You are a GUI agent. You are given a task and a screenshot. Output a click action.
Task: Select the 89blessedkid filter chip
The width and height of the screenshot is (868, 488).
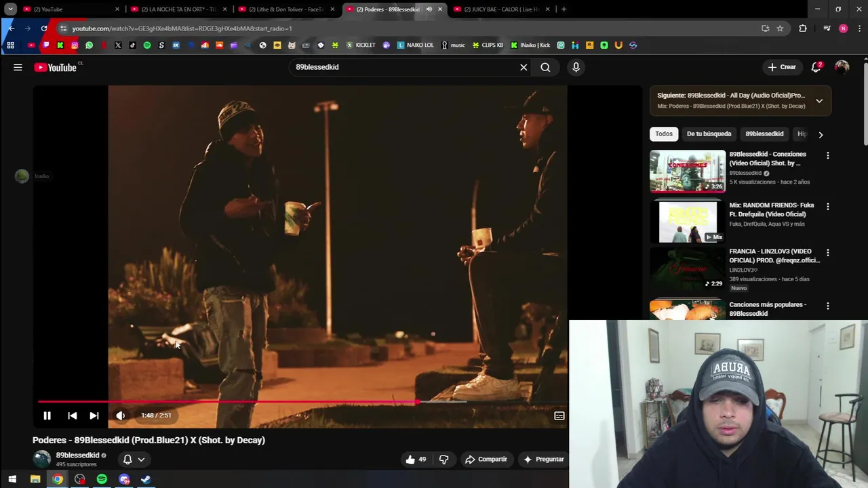tap(764, 134)
